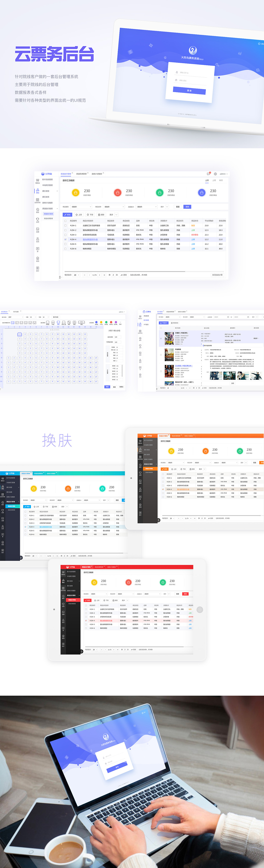The height and width of the screenshot is (868, 264).
Task: Large white dashboard: click page number input field
Action: [114, 275]
